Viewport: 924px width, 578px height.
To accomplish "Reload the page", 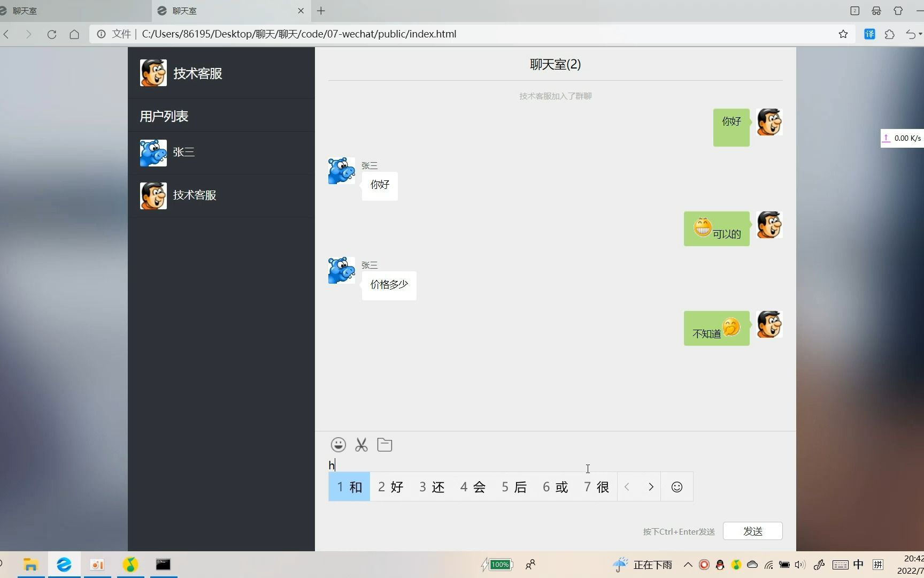I will point(52,34).
